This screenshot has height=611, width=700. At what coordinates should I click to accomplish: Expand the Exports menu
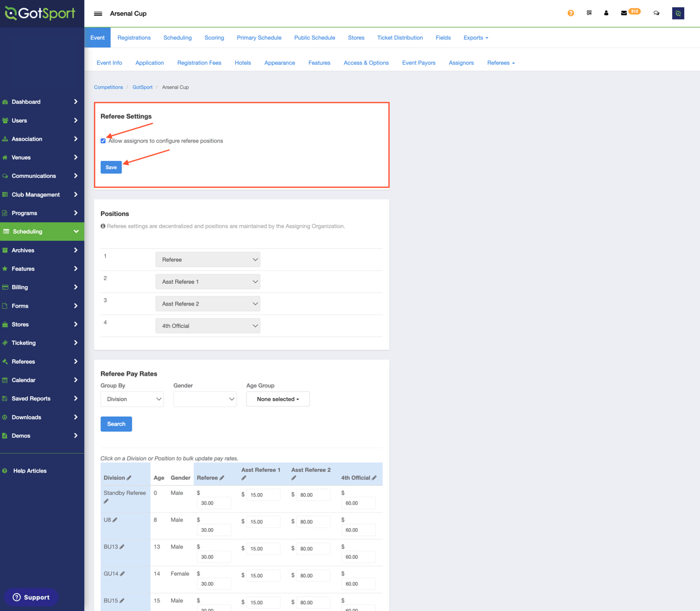476,38
